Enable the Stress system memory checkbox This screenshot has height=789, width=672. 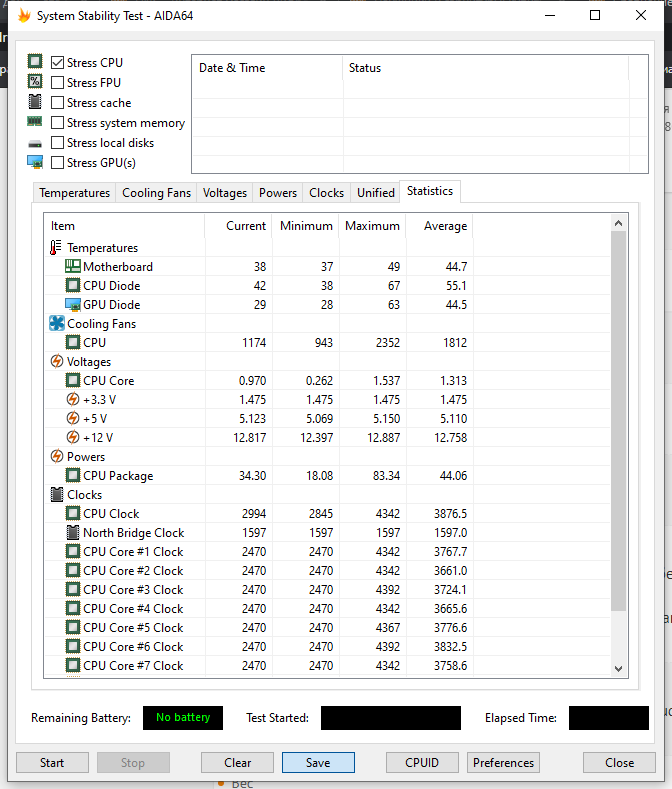pos(57,123)
